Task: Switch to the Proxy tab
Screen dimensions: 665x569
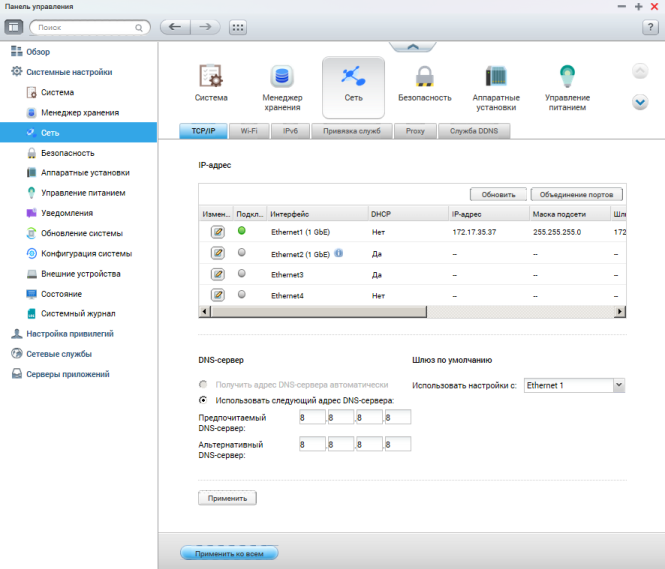Action: click(415, 131)
